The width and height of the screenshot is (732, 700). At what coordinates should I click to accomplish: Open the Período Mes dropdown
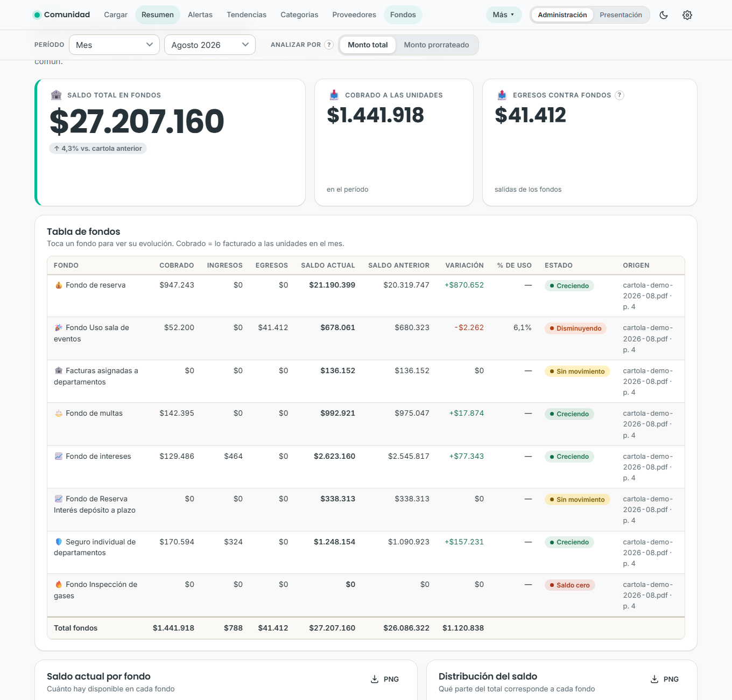[114, 45]
